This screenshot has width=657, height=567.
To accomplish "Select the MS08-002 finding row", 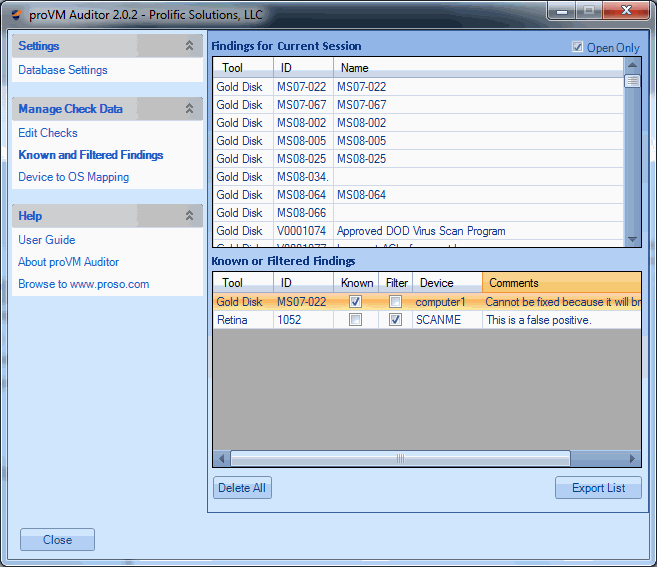I will (418, 123).
